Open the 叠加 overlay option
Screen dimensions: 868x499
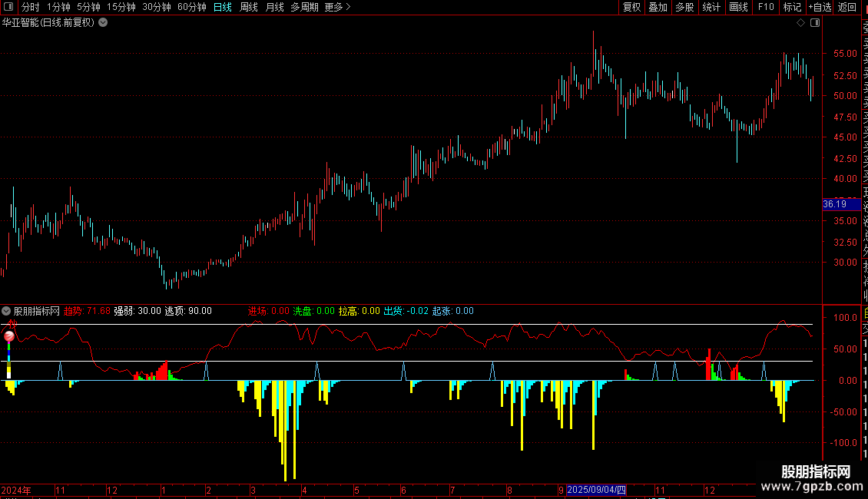pos(658,7)
